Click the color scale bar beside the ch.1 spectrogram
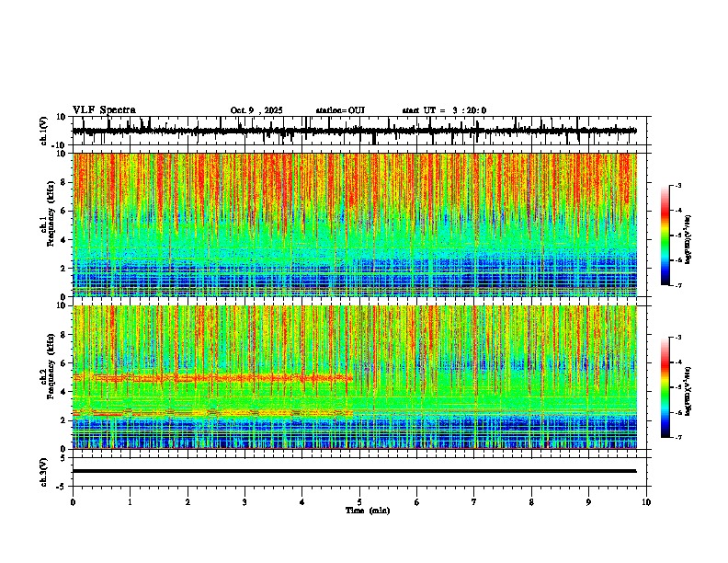This screenshot has width=728, height=563. tap(665, 235)
